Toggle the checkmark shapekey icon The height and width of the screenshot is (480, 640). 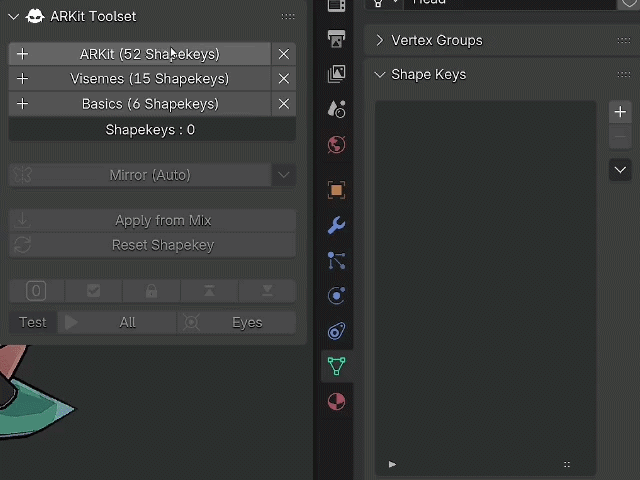[x=93, y=291]
